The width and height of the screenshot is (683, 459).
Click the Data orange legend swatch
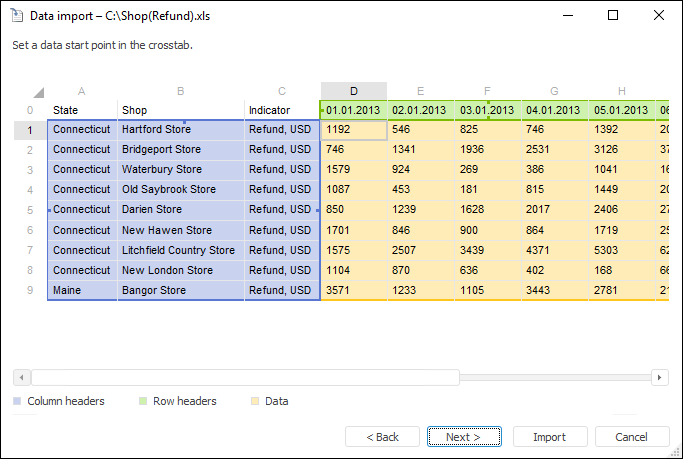click(x=256, y=401)
